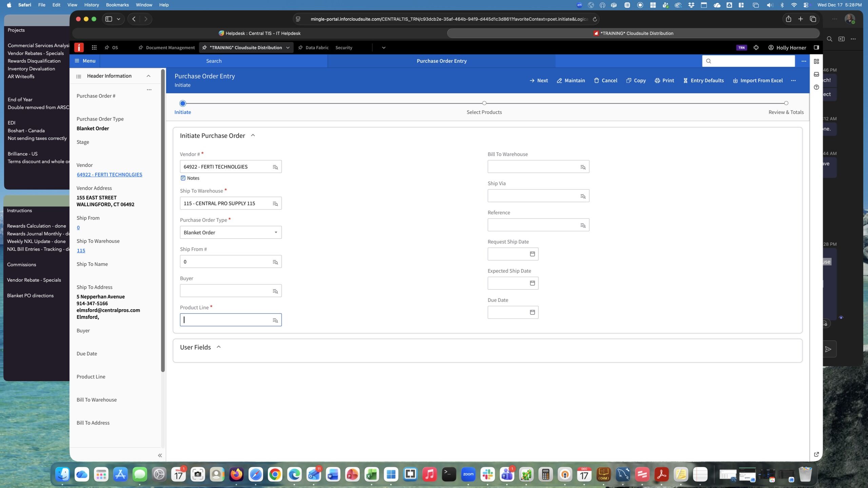Open the Holly Horner user menu
This screenshot has width=868, height=488.
pos(787,48)
